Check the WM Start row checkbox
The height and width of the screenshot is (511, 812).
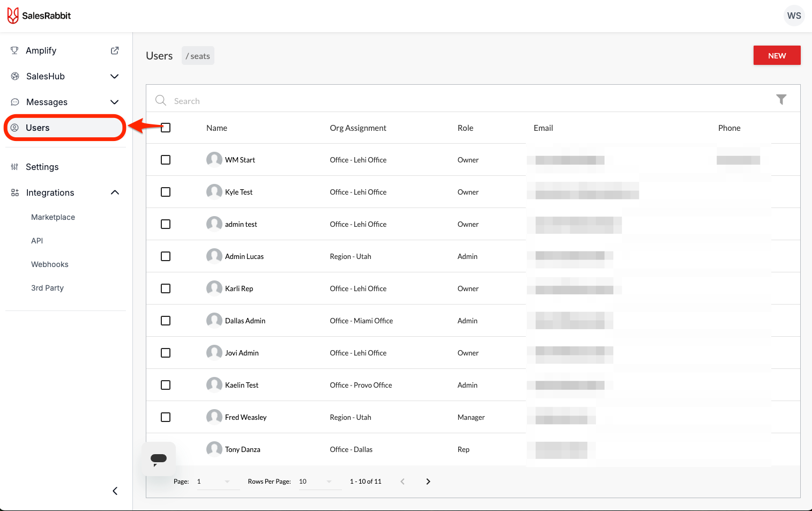[x=166, y=160]
